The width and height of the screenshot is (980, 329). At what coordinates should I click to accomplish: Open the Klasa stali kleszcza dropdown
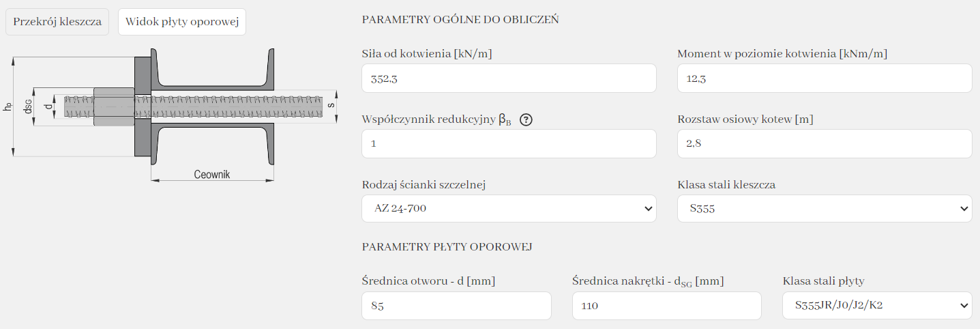tap(824, 208)
